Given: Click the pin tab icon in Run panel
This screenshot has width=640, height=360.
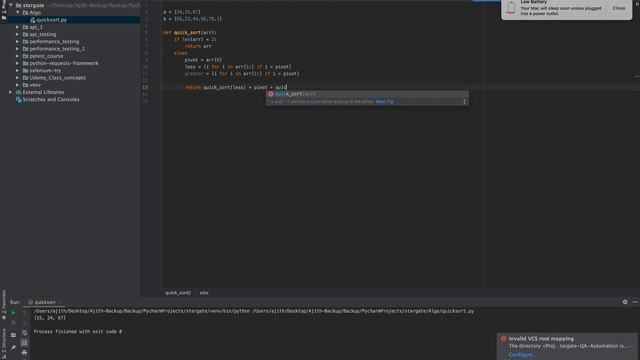Looking at the screenshot, I should (13, 347).
